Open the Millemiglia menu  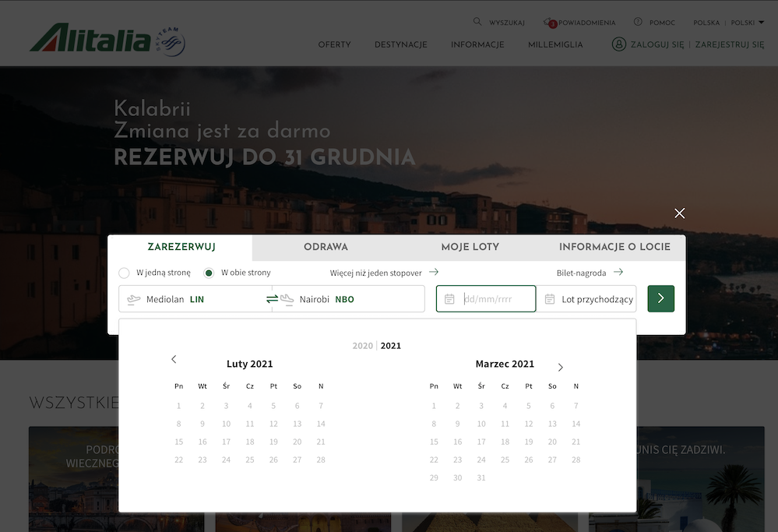point(555,44)
